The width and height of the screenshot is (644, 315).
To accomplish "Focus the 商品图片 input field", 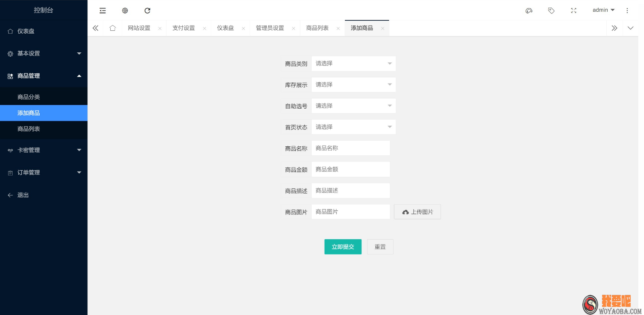I will pyautogui.click(x=351, y=212).
